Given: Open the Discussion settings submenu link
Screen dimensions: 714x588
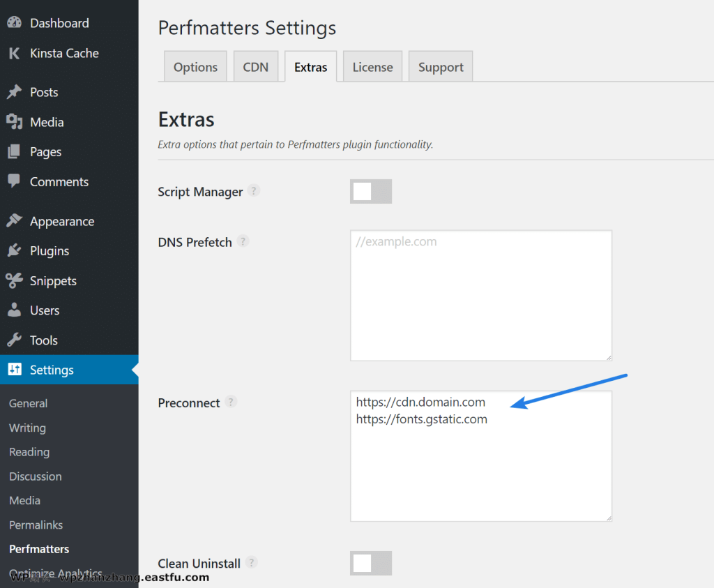Looking at the screenshot, I should (x=36, y=476).
